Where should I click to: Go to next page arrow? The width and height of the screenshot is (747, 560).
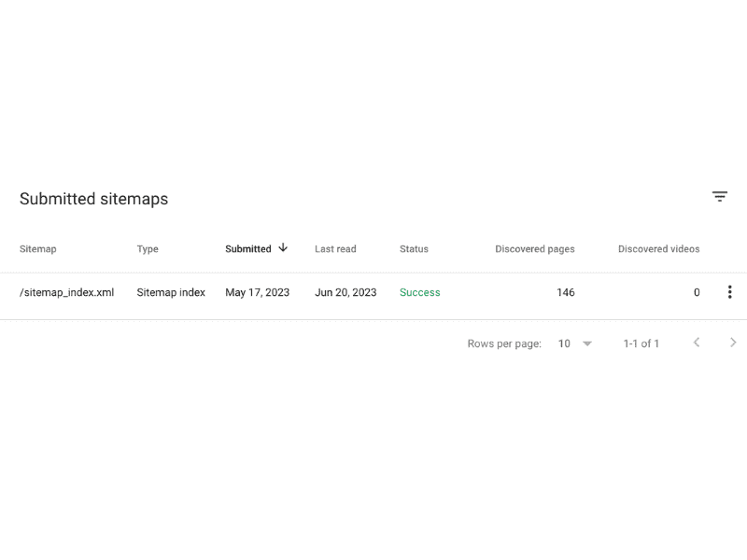tap(733, 343)
